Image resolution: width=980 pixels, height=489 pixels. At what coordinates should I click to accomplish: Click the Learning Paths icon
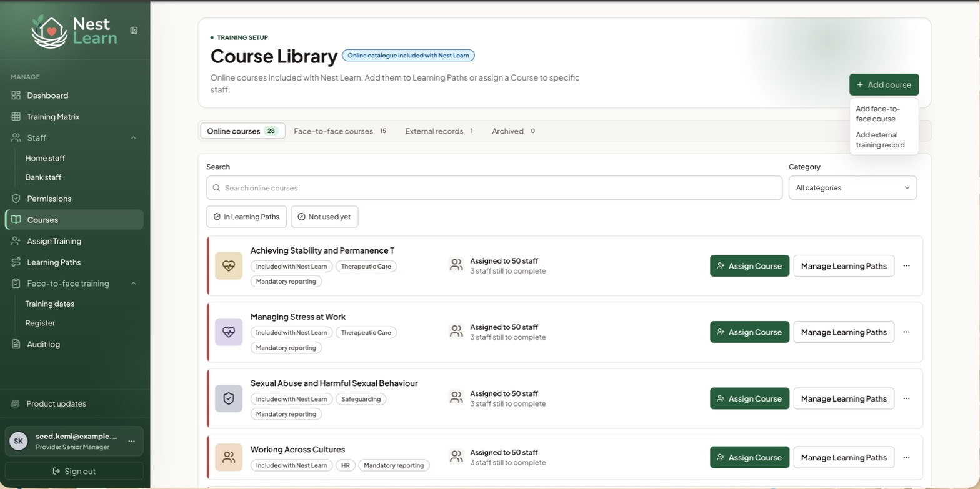[x=16, y=262]
